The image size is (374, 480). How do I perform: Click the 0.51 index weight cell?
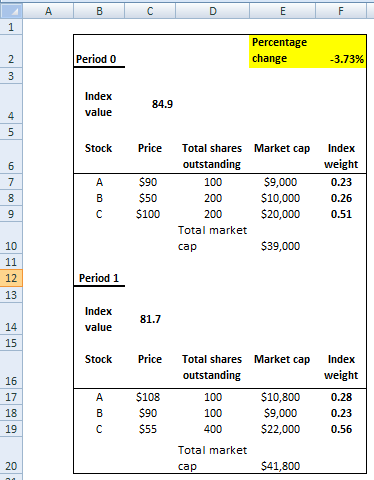tap(341, 214)
